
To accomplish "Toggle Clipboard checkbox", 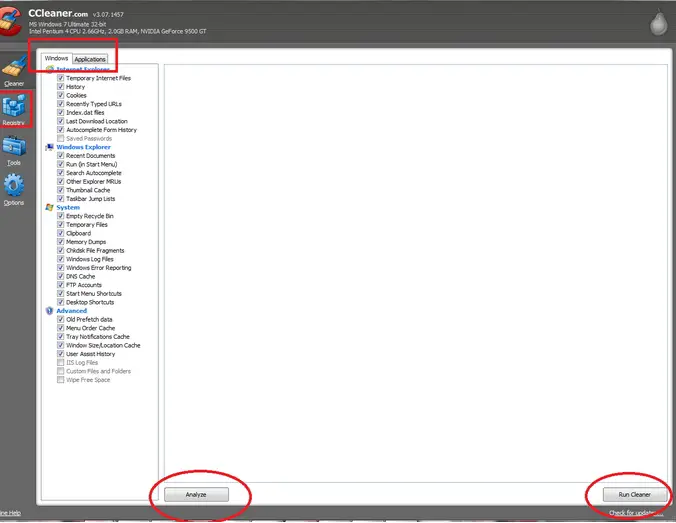I will click(x=61, y=233).
